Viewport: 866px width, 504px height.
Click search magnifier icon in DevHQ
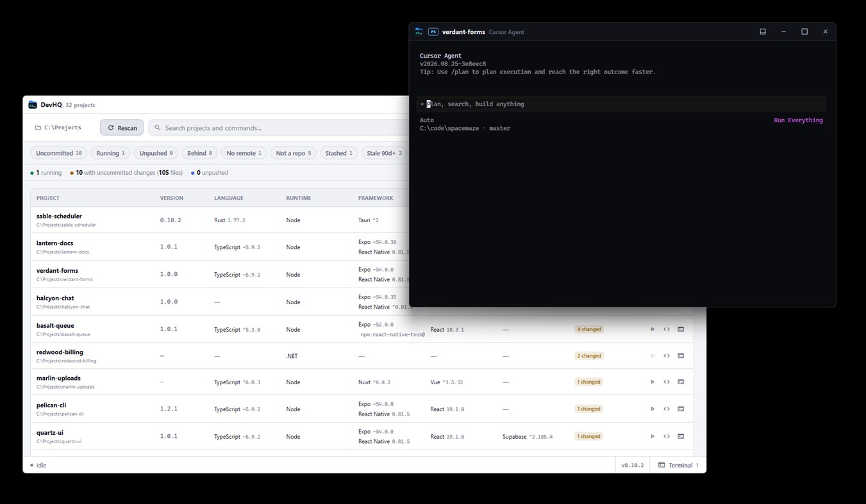pyautogui.click(x=158, y=127)
